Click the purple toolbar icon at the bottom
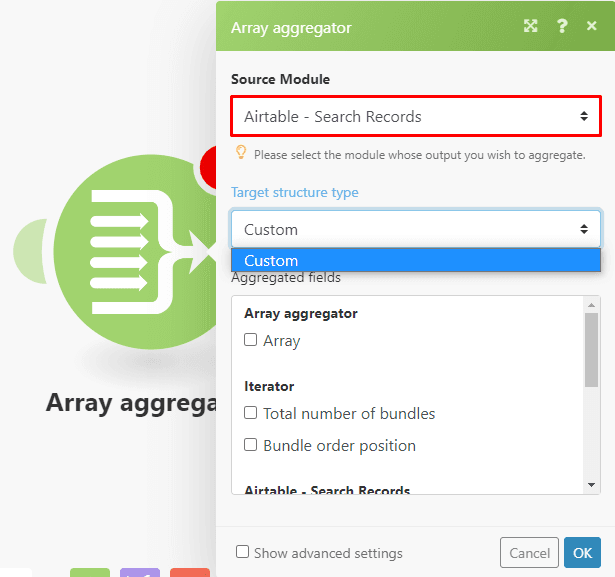This screenshot has height=577, width=615. (140, 572)
